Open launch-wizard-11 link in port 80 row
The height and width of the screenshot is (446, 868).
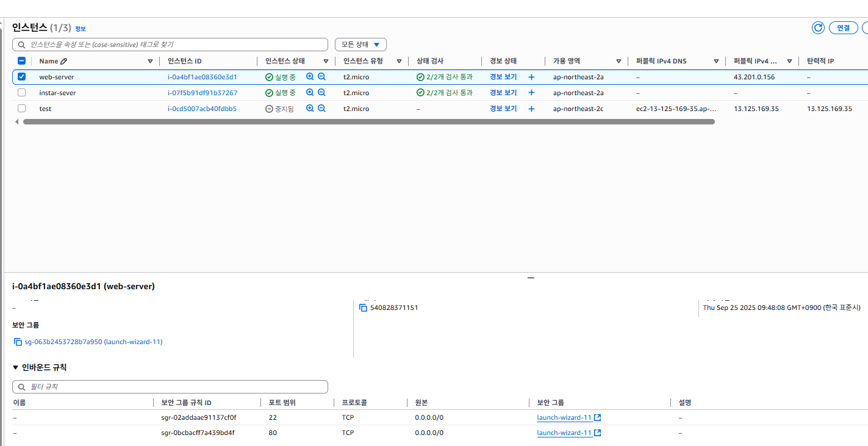click(564, 433)
